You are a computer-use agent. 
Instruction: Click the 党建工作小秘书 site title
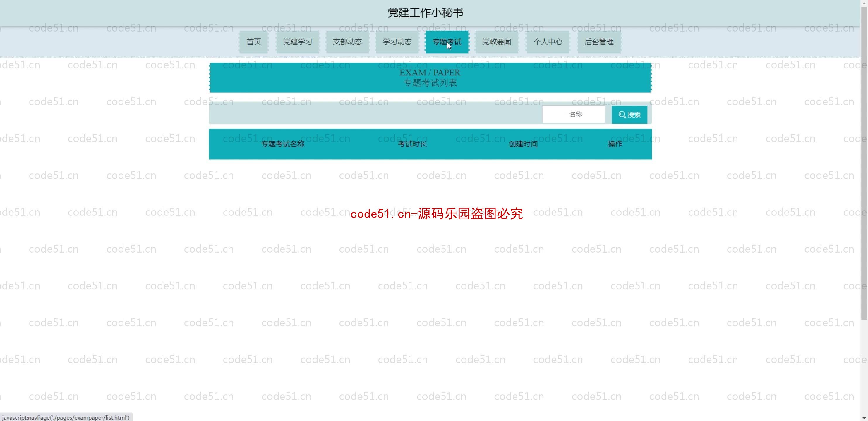click(x=426, y=13)
